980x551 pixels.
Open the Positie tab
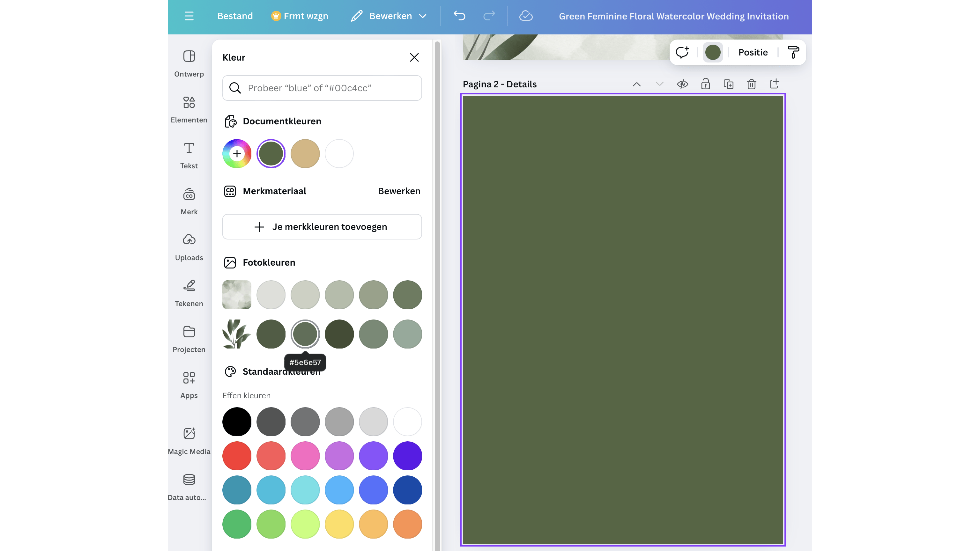753,52
